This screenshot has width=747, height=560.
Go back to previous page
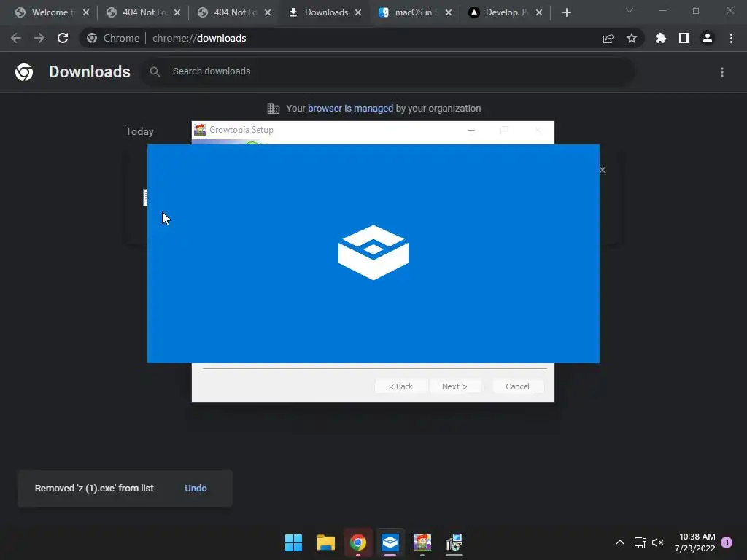click(16, 38)
